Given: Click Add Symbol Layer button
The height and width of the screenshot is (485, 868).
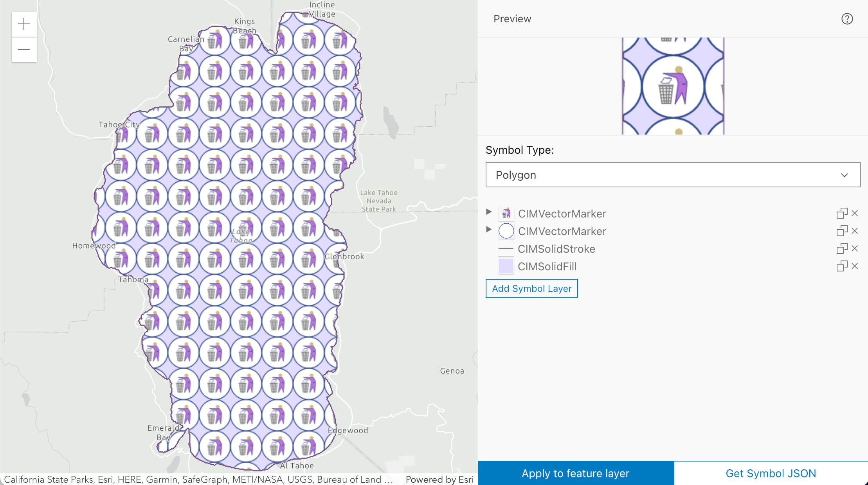Looking at the screenshot, I should [531, 288].
